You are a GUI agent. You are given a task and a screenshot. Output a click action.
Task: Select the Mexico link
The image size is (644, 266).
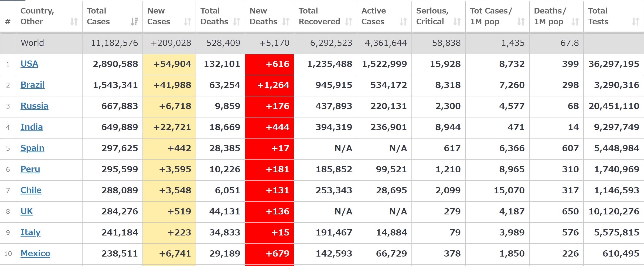tap(35, 254)
